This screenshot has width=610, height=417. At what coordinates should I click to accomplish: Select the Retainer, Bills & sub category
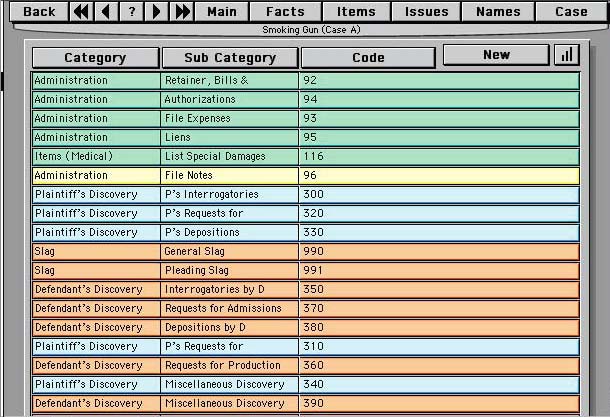(230, 81)
